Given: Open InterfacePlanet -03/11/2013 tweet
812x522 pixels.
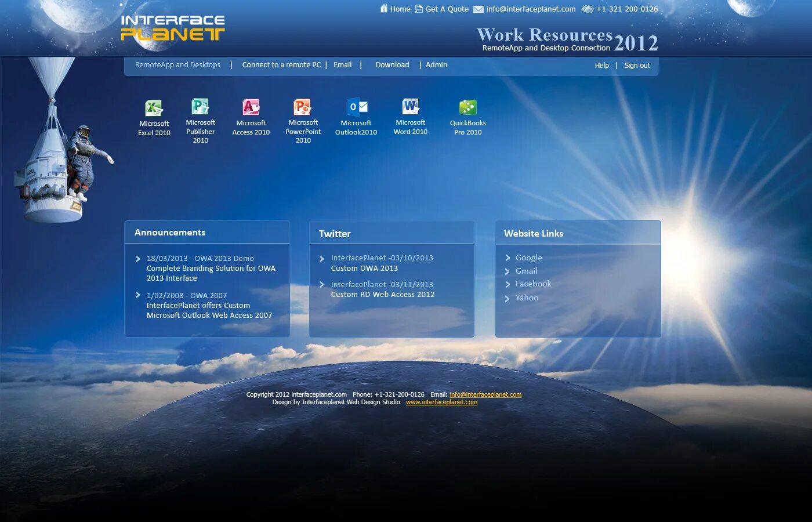Looking at the screenshot, I should click(x=382, y=285).
